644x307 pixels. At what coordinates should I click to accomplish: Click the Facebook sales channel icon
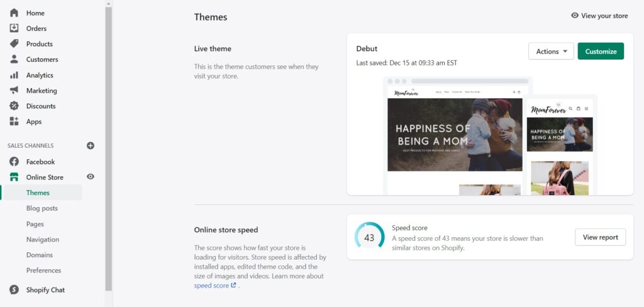point(14,162)
